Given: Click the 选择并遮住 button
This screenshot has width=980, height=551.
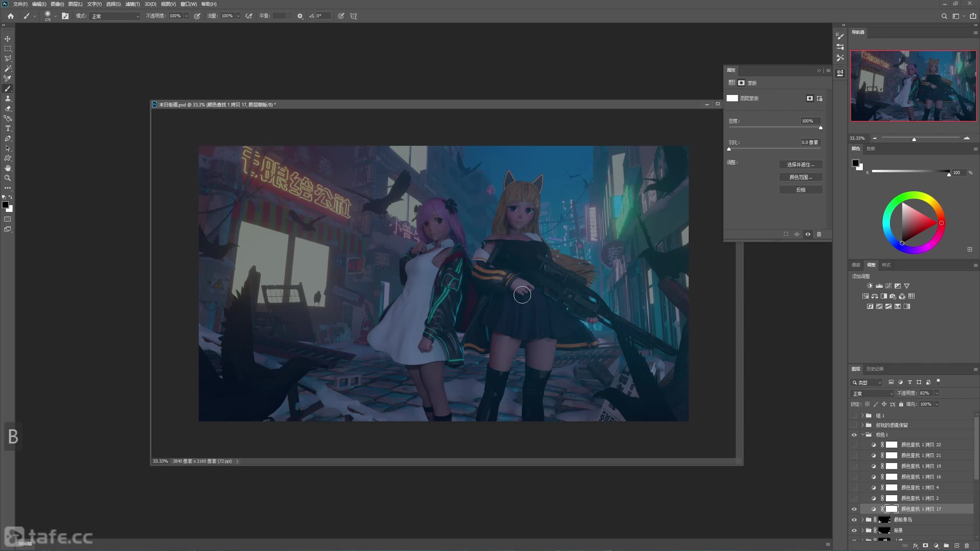Looking at the screenshot, I should pos(801,165).
